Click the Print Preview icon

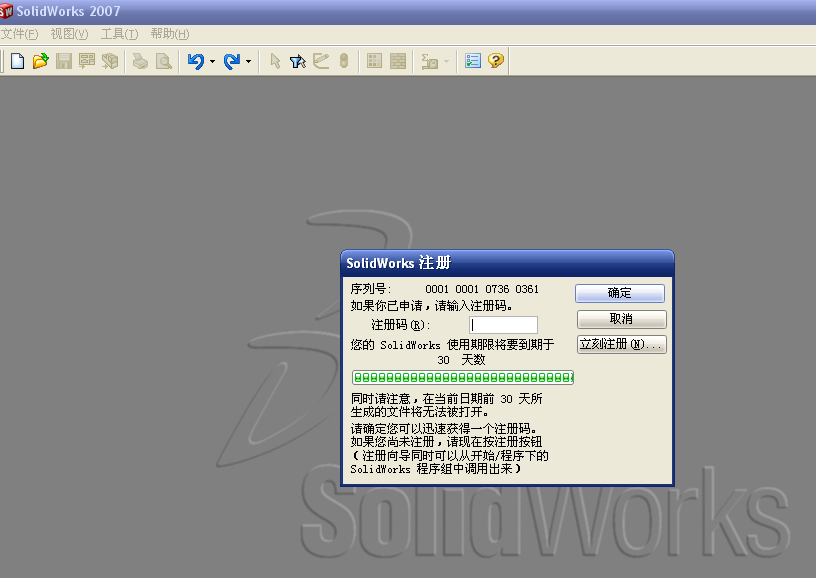tap(163, 61)
